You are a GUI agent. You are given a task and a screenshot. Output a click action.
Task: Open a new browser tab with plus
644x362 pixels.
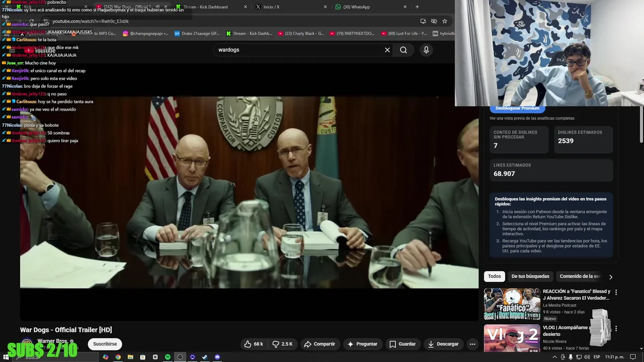pyautogui.click(x=417, y=7)
